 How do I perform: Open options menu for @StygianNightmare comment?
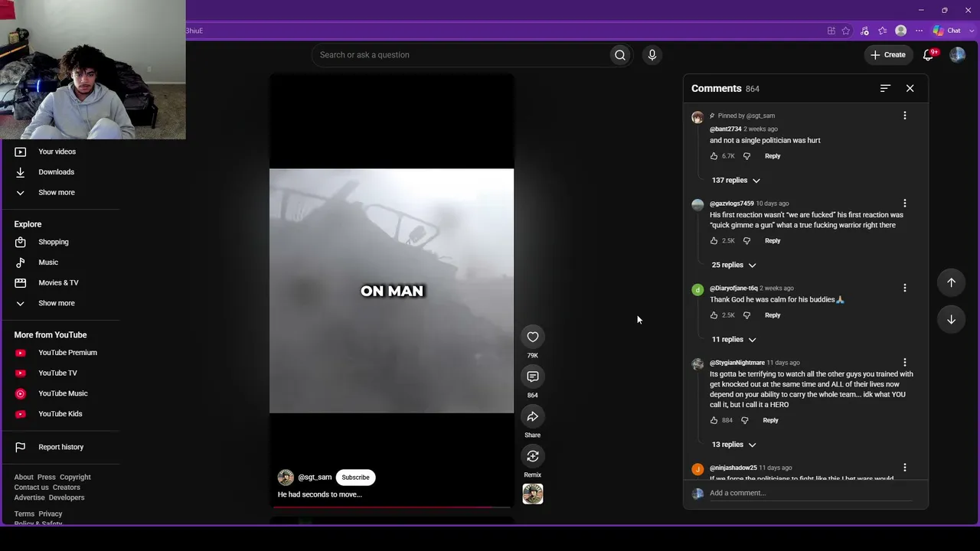click(904, 363)
